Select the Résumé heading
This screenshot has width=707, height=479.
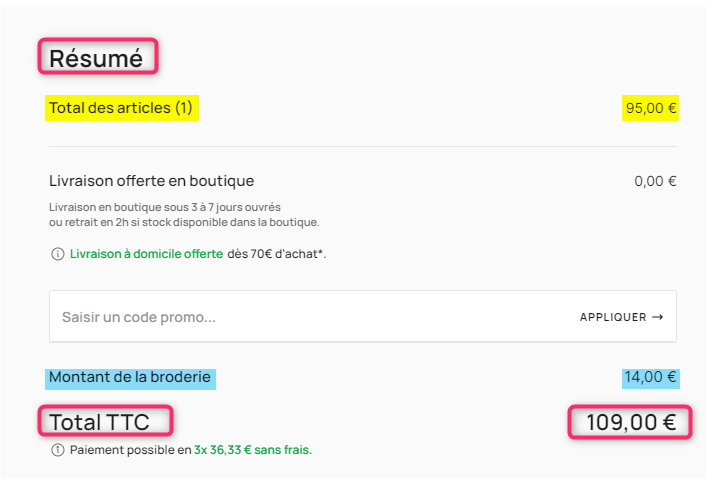96,59
